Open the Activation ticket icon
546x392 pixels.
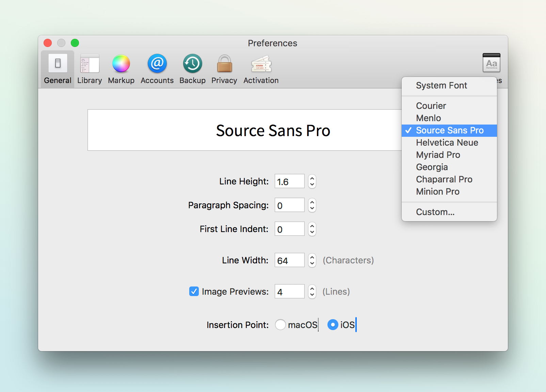click(261, 64)
